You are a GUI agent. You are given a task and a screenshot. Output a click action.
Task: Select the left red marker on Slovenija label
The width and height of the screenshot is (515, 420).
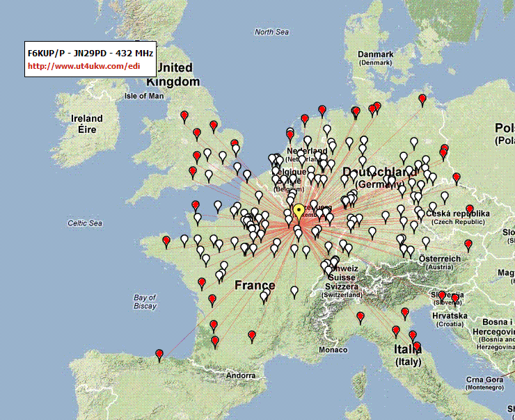[442, 297]
